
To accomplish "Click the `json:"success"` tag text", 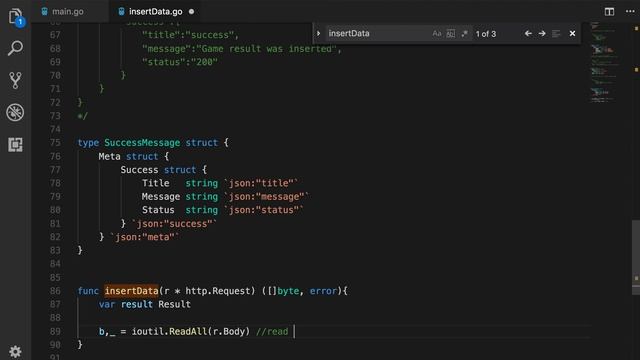I will (174, 224).
